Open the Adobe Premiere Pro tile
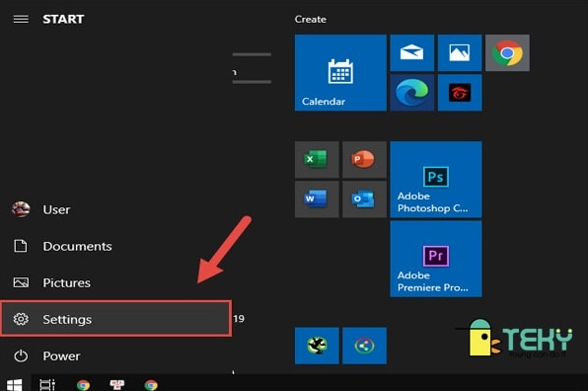588x391 pixels. click(436, 259)
